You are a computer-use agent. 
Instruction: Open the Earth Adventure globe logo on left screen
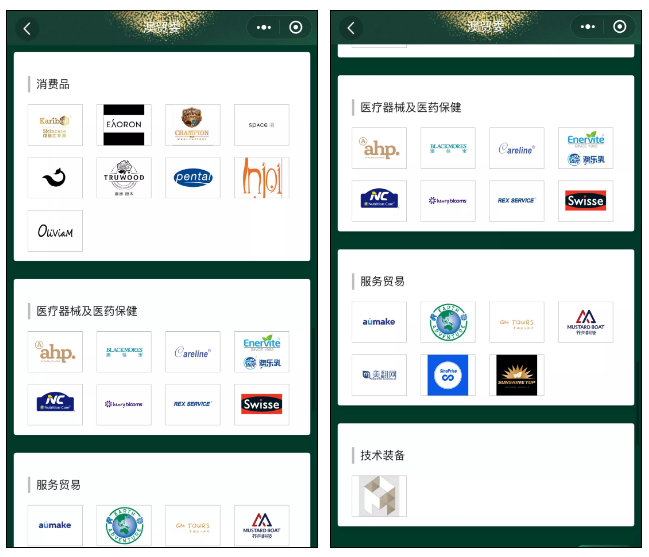tap(124, 526)
